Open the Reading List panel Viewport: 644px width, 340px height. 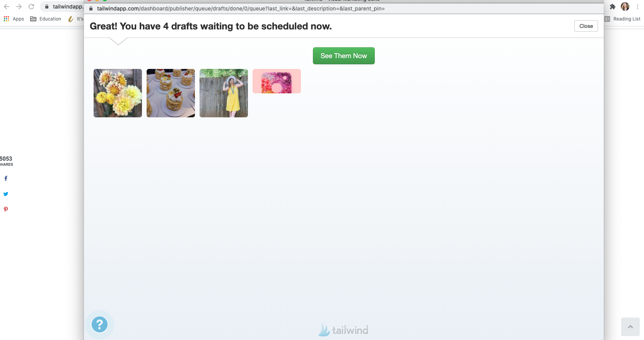(x=622, y=19)
